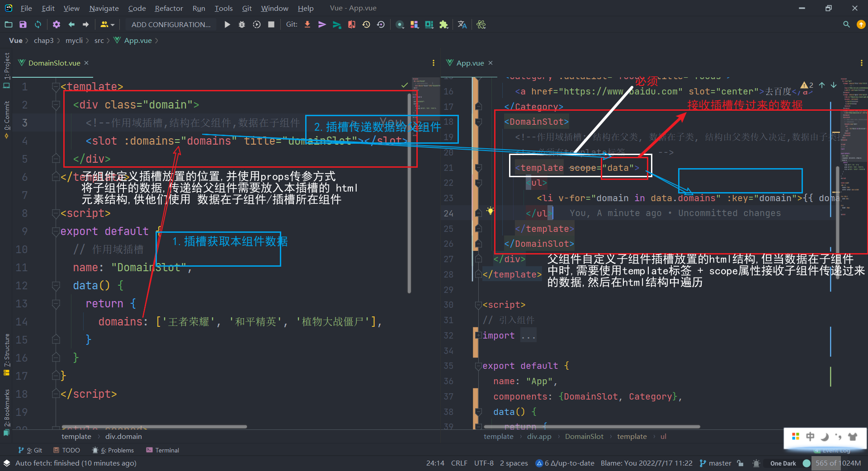Expand folded import on line 32

[478, 335]
